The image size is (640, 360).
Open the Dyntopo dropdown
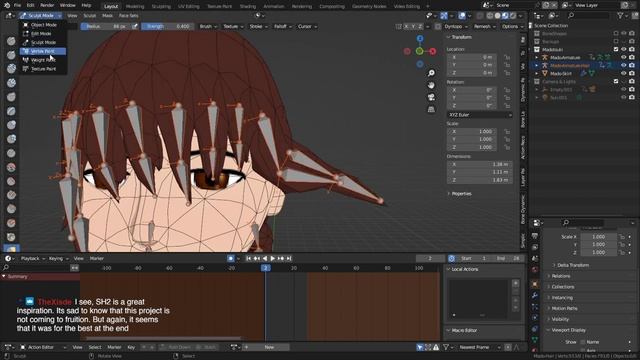click(x=456, y=26)
